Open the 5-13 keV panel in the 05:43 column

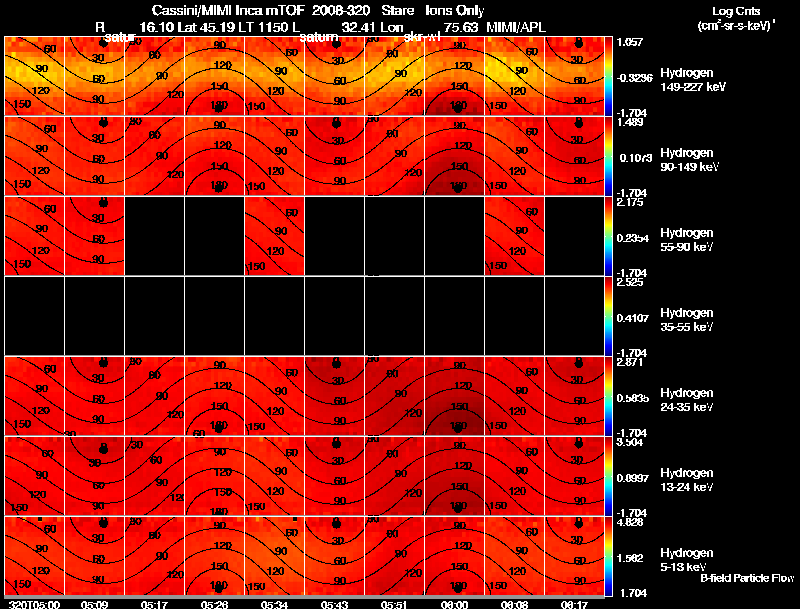[x=334, y=556]
